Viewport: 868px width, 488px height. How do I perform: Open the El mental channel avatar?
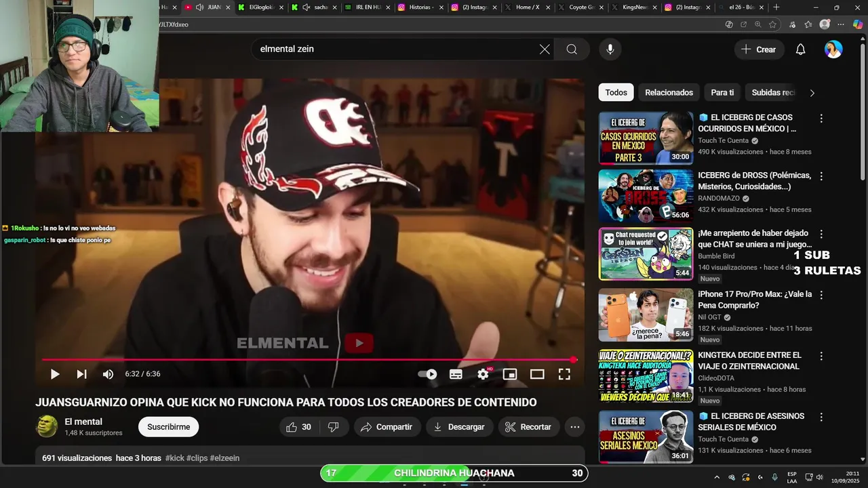47,426
